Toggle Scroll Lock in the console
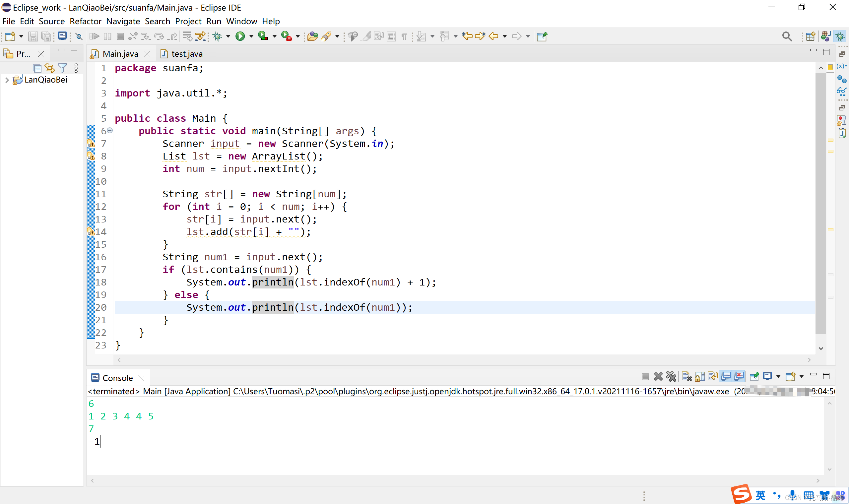This screenshot has width=849, height=504. coord(699,376)
